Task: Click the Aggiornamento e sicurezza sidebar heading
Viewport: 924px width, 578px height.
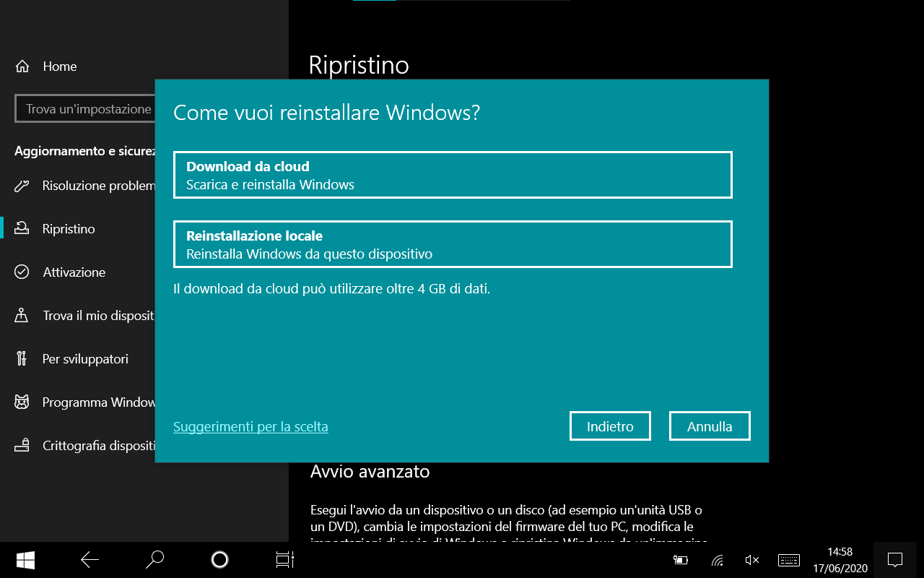Action: click(x=85, y=151)
